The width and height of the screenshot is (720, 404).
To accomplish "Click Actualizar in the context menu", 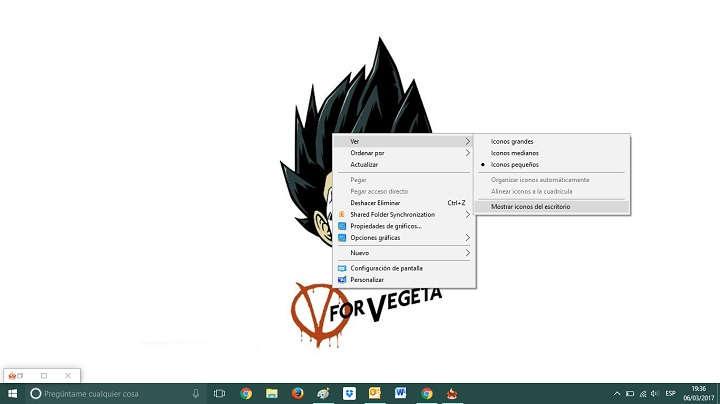I will click(364, 164).
